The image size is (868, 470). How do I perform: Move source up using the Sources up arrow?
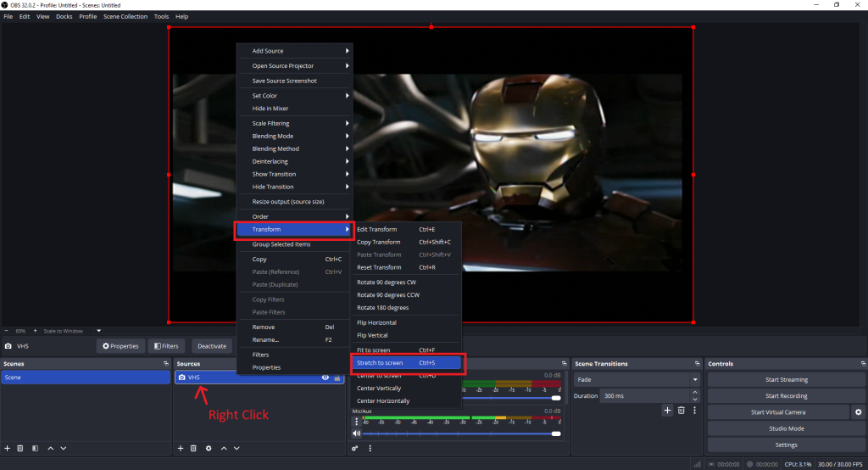coord(224,448)
